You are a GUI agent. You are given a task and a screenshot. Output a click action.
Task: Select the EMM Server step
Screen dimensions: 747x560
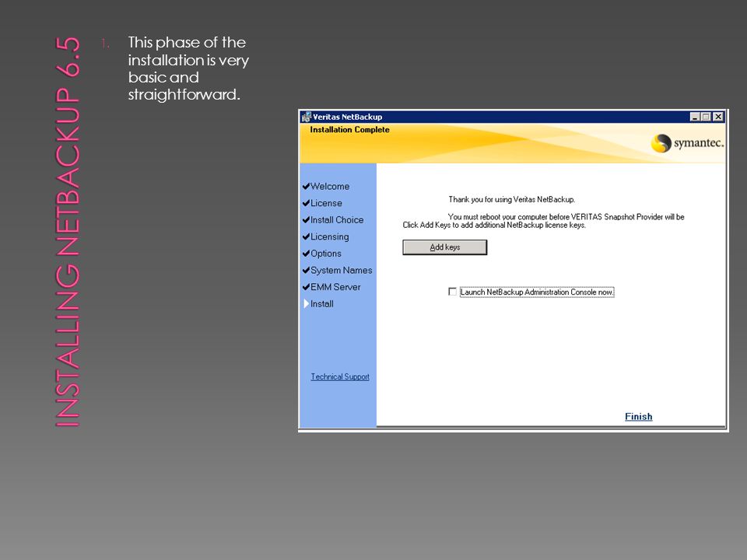tap(335, 287)
